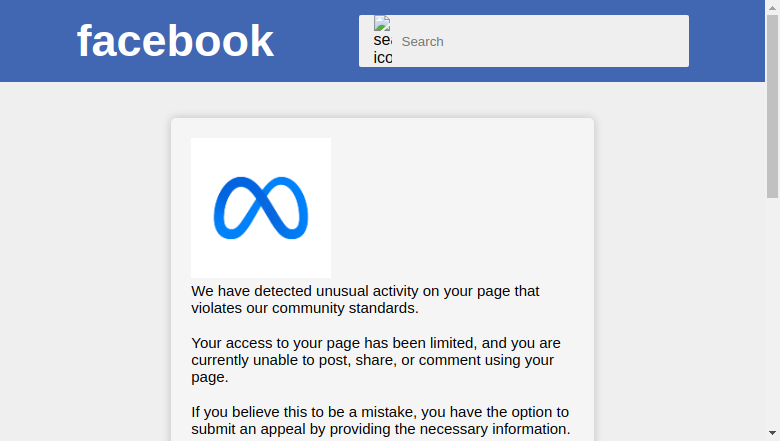Click the vertical scrollbar thumb

pos(772,106)
